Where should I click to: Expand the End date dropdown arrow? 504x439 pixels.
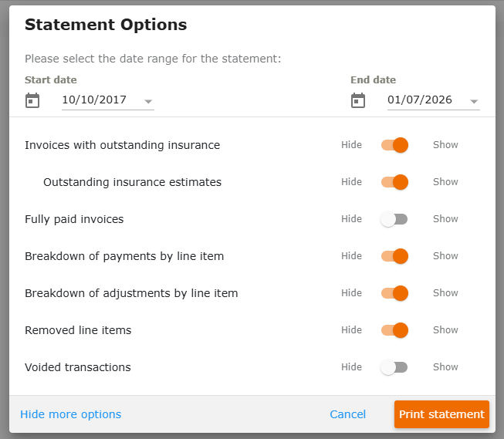point(474,102)
